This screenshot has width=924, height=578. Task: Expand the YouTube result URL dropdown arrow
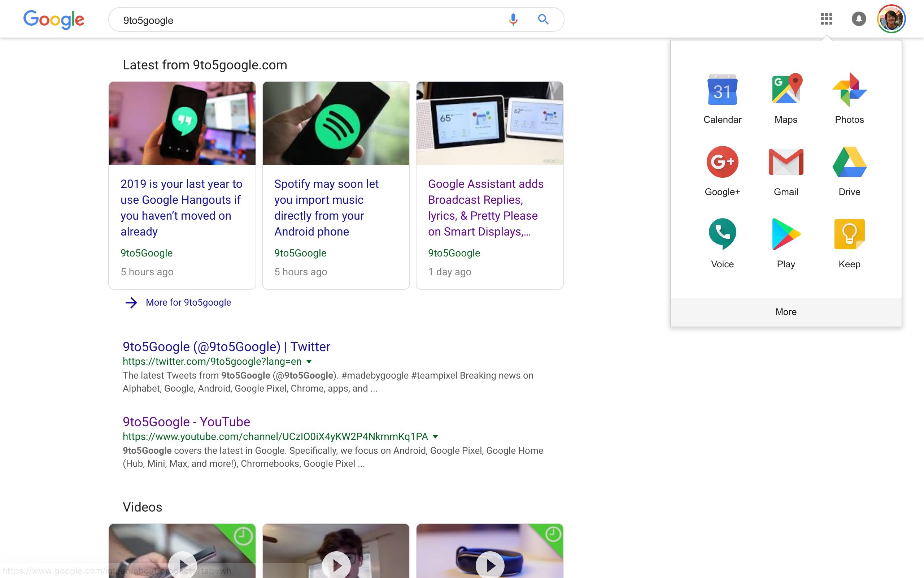435,436
